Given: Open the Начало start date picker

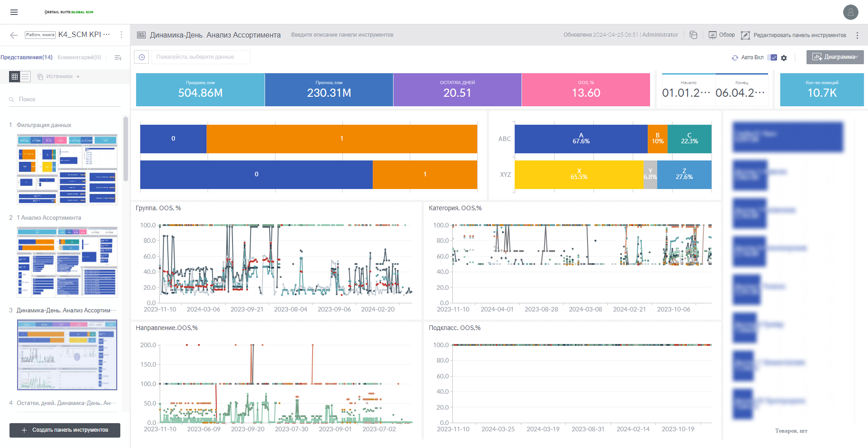Looking at the screenshot, I should [688, 90].
